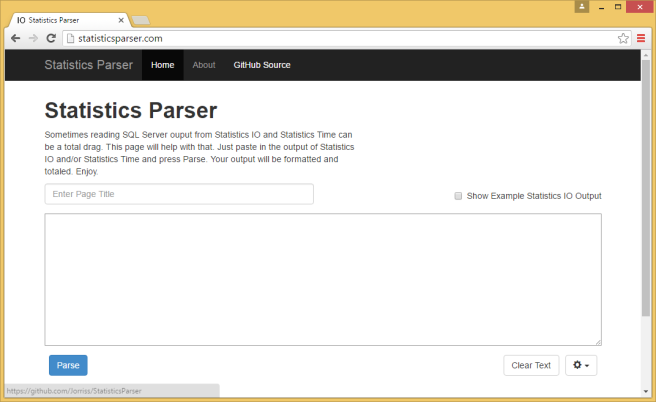
Task: Maximize the browser window
Action: [x=618, y=7]
